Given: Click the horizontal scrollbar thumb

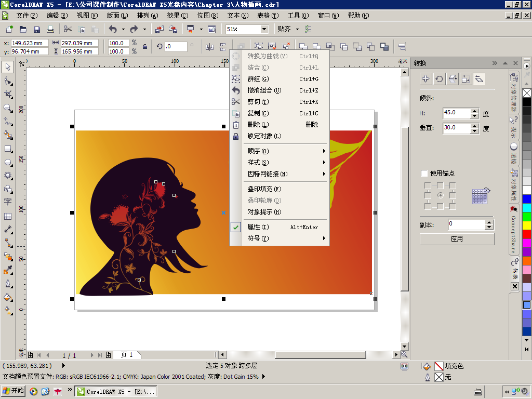Looking at the screenshot, I should coord(320,355).
